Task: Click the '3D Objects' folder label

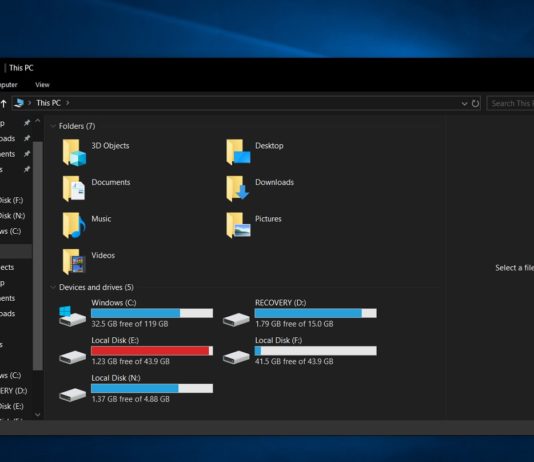Action: pyautogui.click(x=110, y=146)
